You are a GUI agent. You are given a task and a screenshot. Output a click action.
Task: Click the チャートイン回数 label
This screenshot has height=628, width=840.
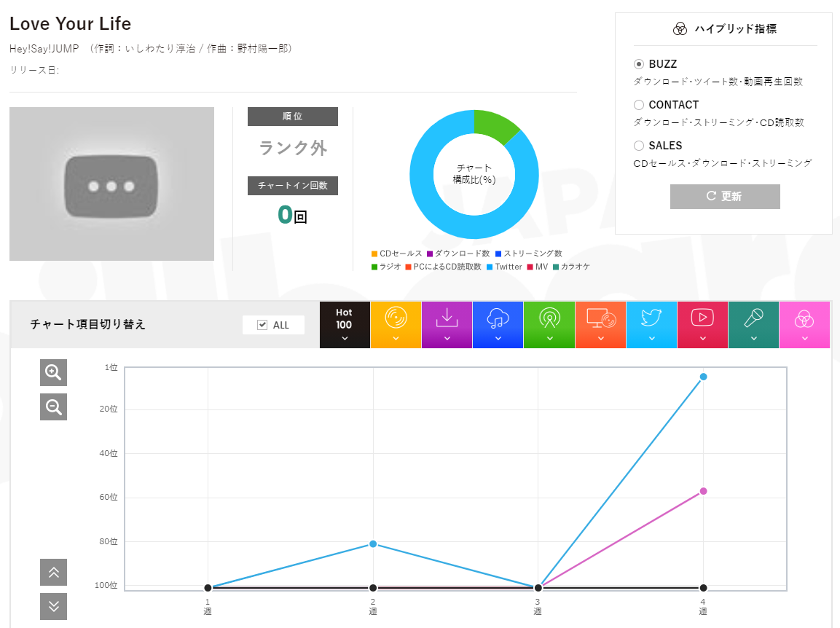(292, 185)
